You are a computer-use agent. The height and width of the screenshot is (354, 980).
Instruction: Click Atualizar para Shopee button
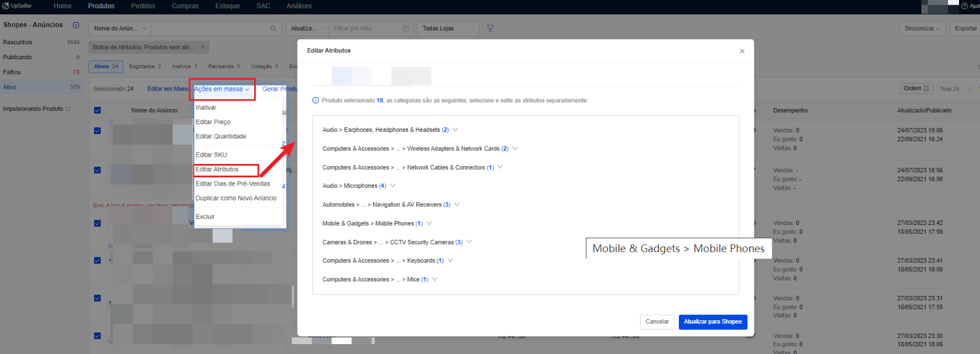(x=713, y=321)
